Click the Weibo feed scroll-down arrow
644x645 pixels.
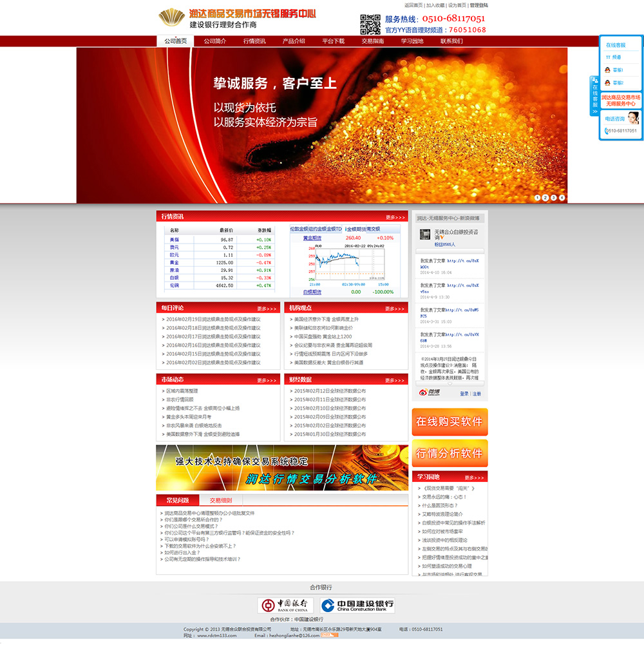click(450, 383)
